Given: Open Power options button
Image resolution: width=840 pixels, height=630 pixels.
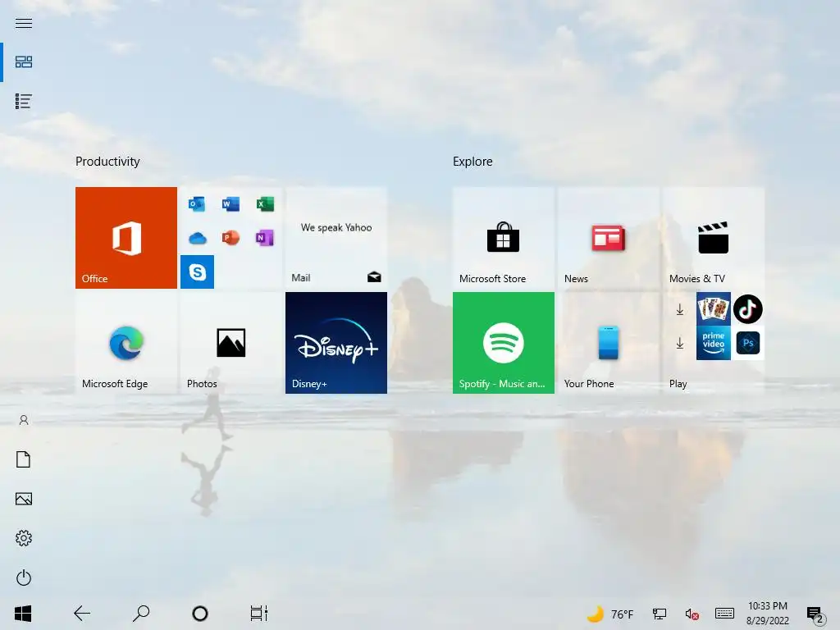Looking at the screenshot, I should [x=24, y=577].
